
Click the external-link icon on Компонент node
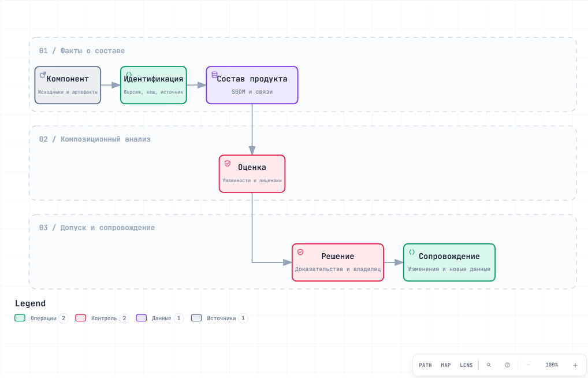pyautogui.click(x=43, y=75)
